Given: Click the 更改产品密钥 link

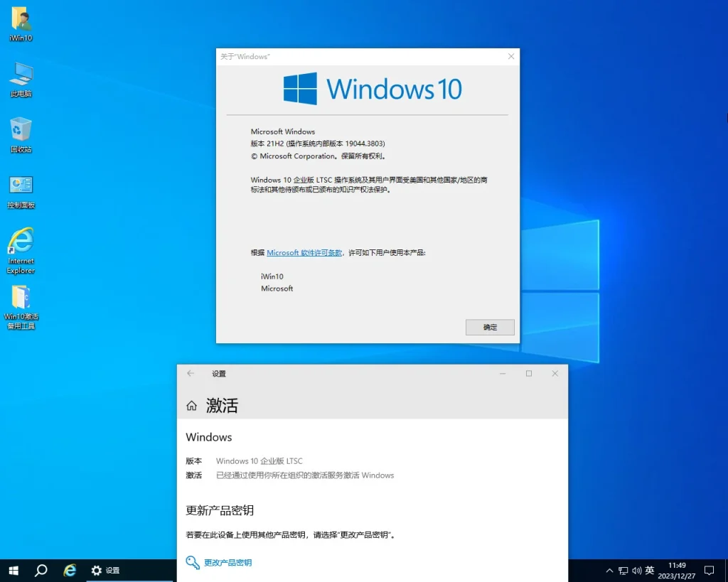Looking at the screenshot, I should (x=228, y=563).
